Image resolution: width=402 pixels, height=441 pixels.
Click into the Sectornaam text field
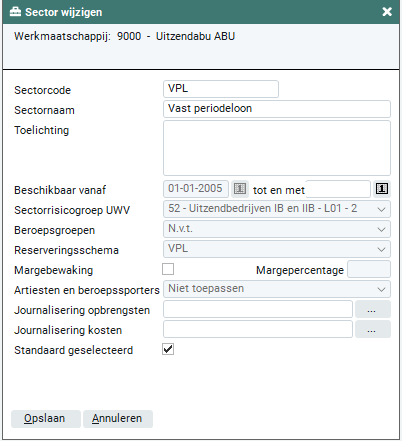click(277, 109)
